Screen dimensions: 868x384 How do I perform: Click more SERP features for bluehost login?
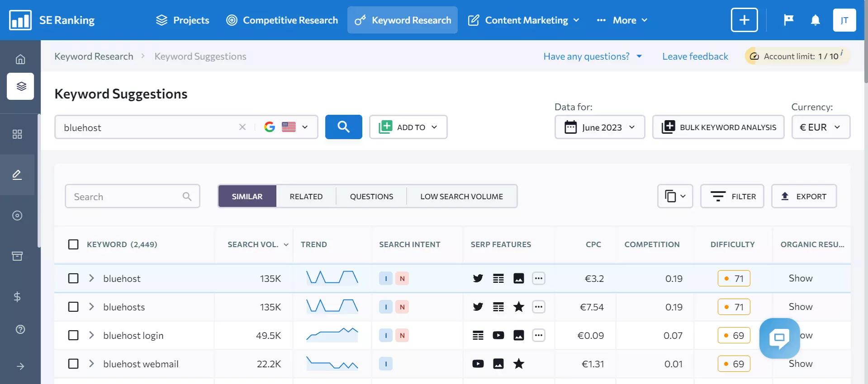pyautogui.click(x=538, y=335)
